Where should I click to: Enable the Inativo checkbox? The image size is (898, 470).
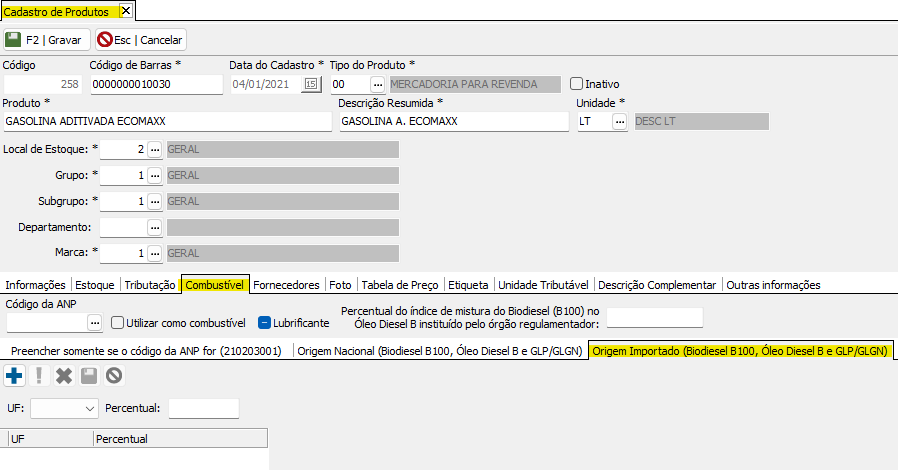[x=576, y=84]
